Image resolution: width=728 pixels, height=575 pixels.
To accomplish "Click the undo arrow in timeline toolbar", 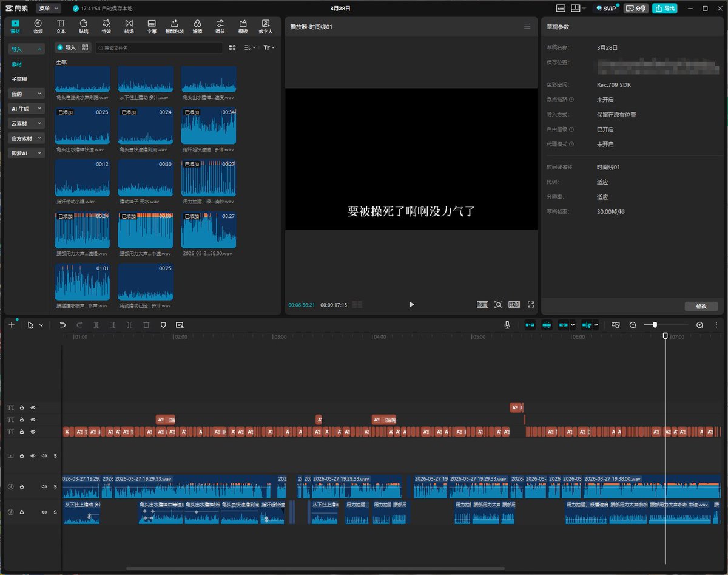I will (x=62, y=325).
